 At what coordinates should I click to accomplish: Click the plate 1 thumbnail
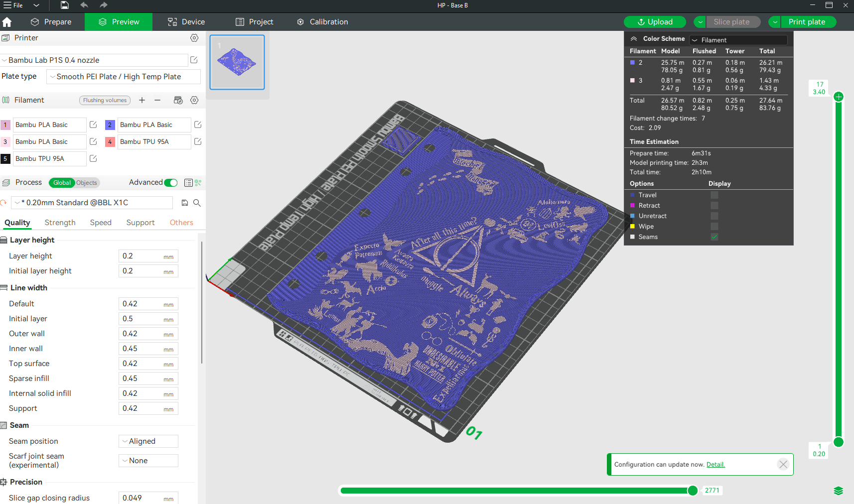pyautogui.click(x=237, y=62)
